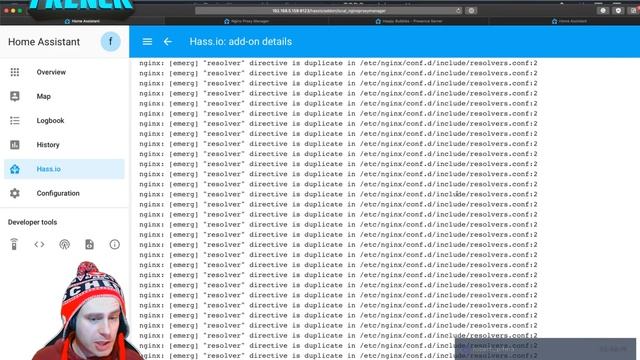Open the History menu item
The image size is (640, 360).
pyautogui.click(x=64, y=145)
